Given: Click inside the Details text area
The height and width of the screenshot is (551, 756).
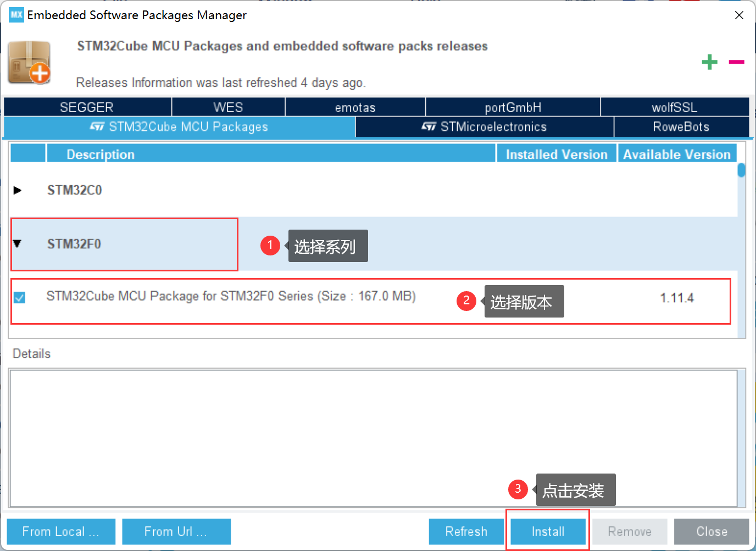Looking at the screenshot, I should click(x=374, y=438).
